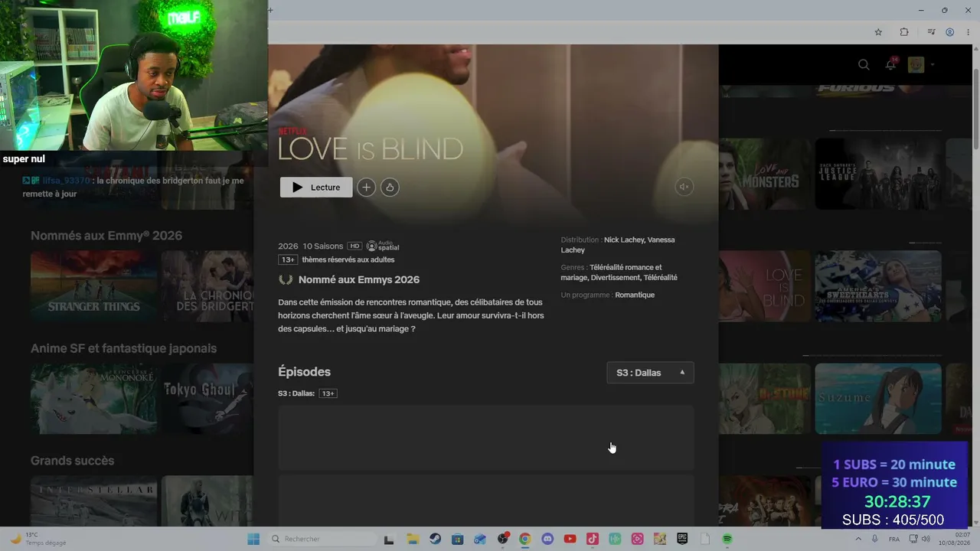Click the Anime SF et fantastique japonais title
Viewport: 980px width, 551px height.
coord(123,348)
